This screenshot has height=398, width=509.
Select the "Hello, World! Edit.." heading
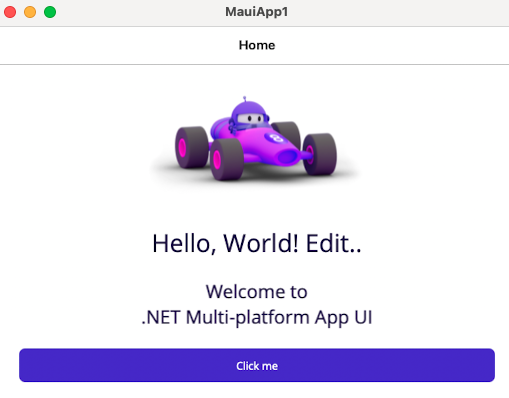(x=257, y=243)
